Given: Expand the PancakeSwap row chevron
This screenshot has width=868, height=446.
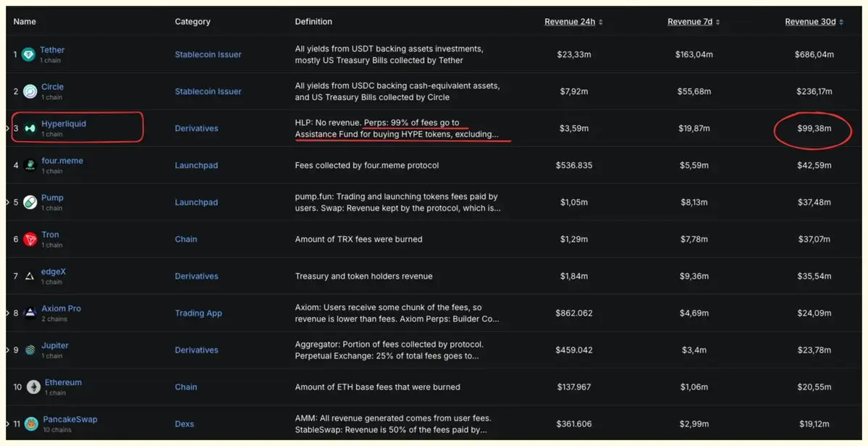Looking at the screenshot, I should coord(8,424).
